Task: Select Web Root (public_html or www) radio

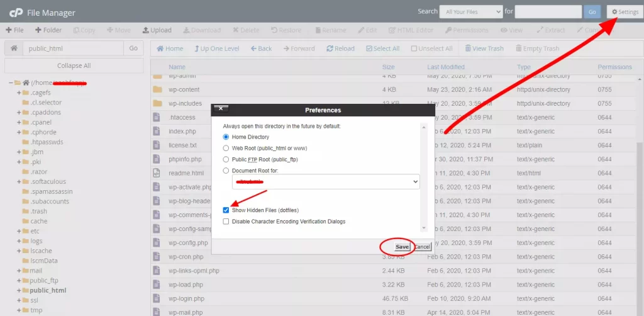Action: [x=226, y=148]
